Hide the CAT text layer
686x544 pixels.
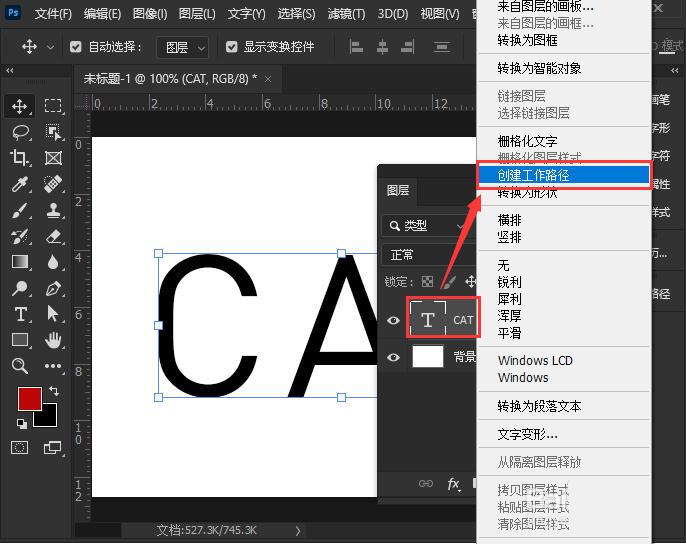pos(393,320)
